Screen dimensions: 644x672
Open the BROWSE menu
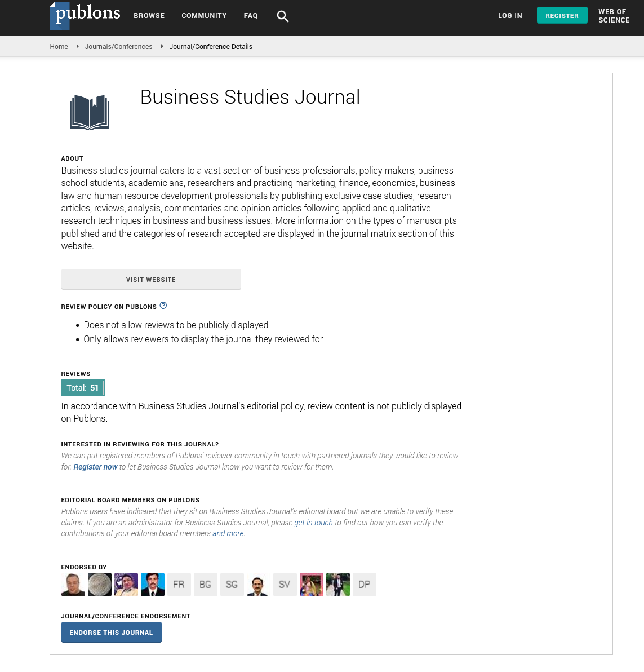pyautogui.click(x=149, y=16)
